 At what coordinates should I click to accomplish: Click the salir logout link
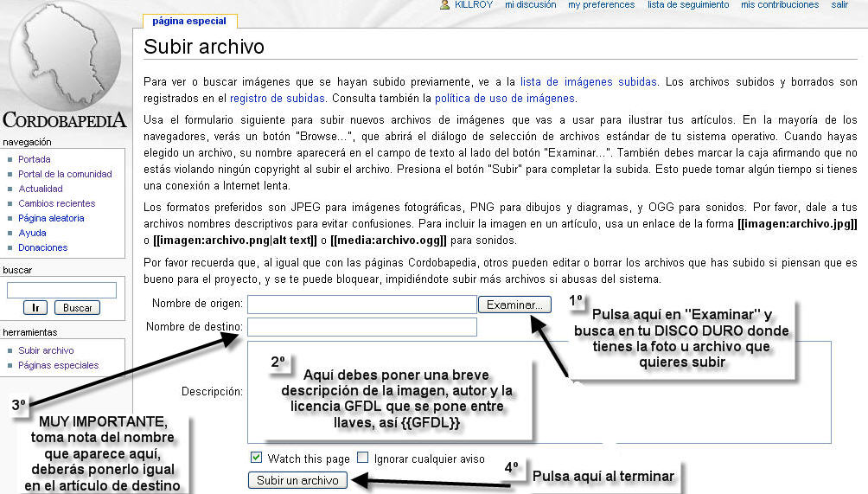coord(839,4)
